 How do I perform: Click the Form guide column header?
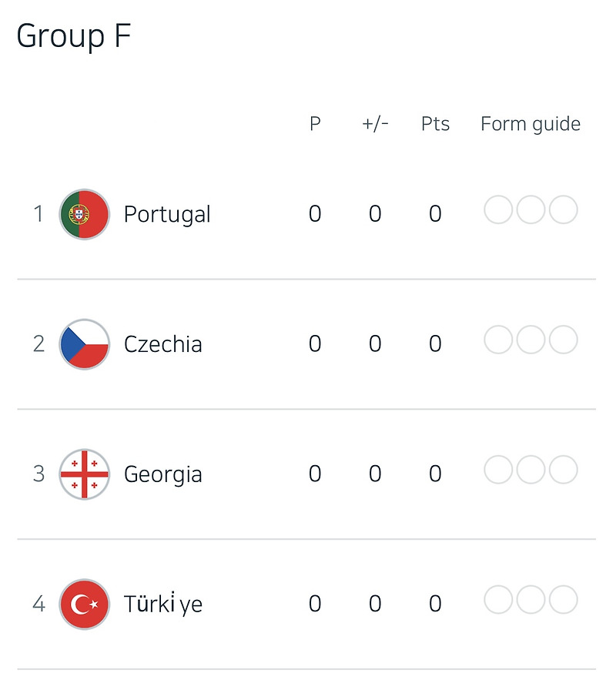point(531,125)
